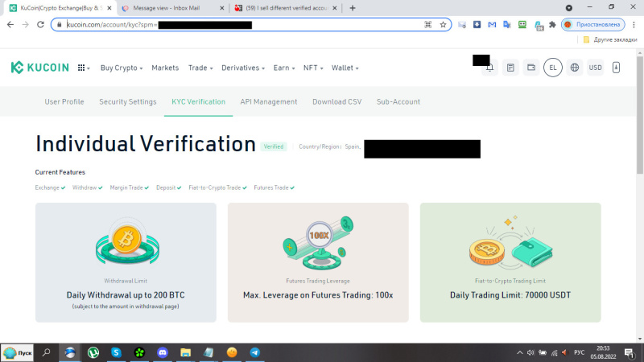Open the Chrome extensions puzzle icon
This screenshot has height=362, width=644.
(x=551, y=25)
